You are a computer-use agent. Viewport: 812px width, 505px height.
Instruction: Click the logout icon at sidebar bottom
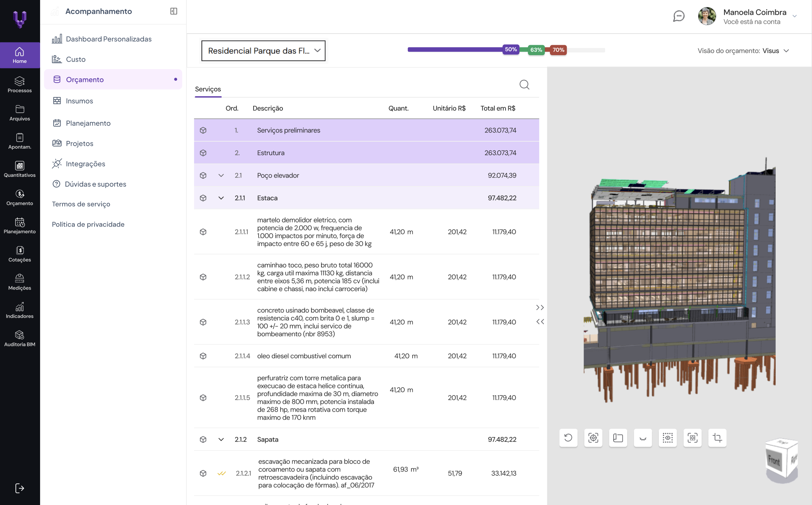click(20, 488)
